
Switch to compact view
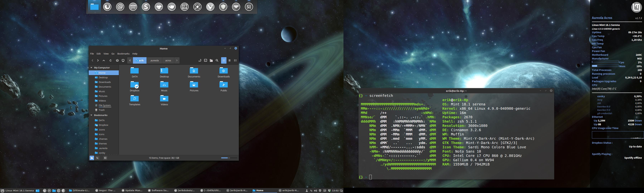point(235,60)
